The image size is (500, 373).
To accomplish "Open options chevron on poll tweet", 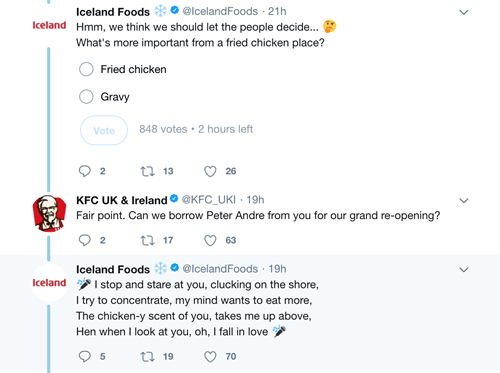I will click(x=464, y=12).
